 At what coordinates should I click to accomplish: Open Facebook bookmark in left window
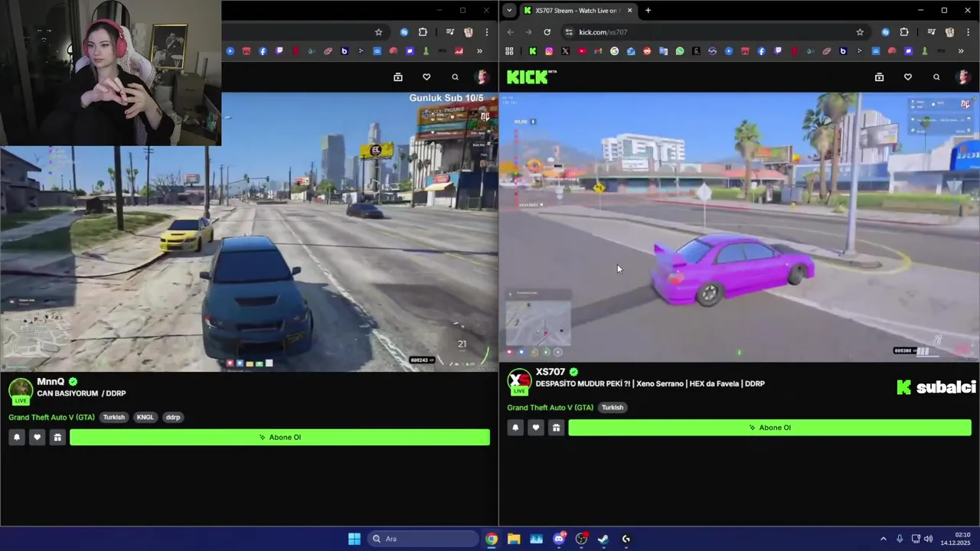[x=263, y=51]
